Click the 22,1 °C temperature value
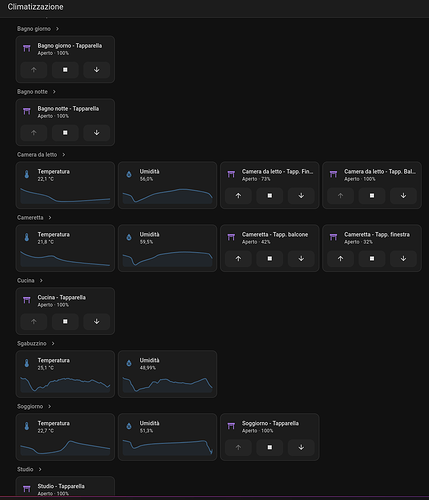This screenshot has width=429, height=500. point(46,179)
